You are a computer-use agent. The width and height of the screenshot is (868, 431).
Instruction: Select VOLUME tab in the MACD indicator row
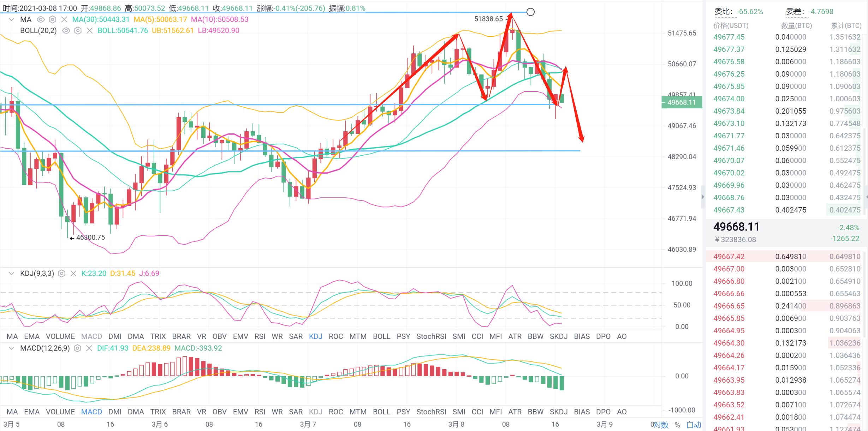tap(60, 412)
